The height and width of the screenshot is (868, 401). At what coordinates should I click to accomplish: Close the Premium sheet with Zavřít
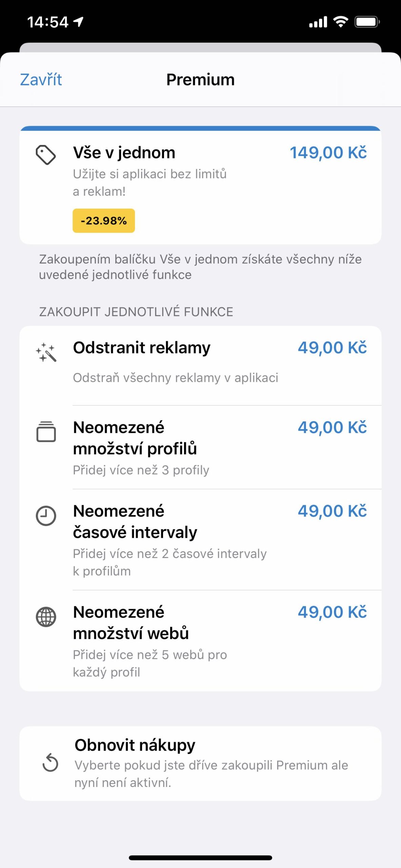coord(41,80)
